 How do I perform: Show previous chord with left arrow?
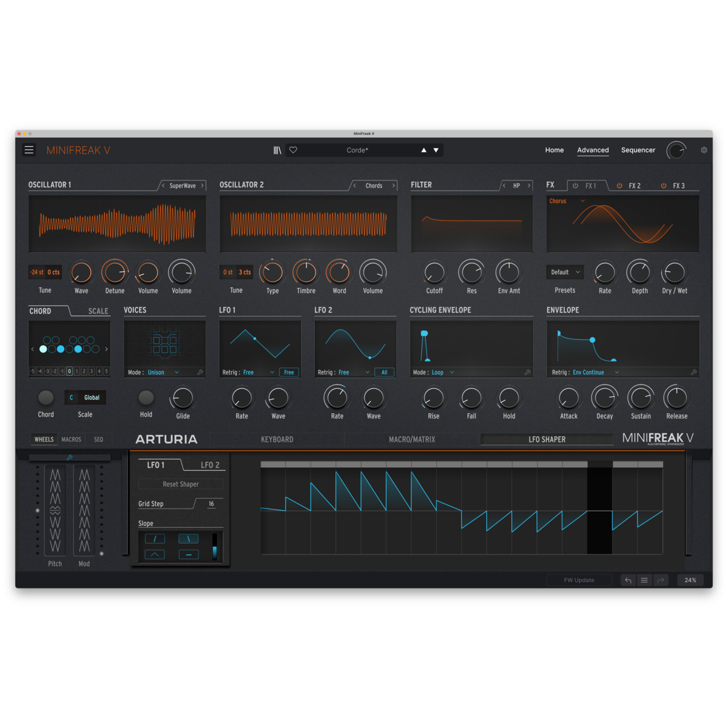(33, 349)
